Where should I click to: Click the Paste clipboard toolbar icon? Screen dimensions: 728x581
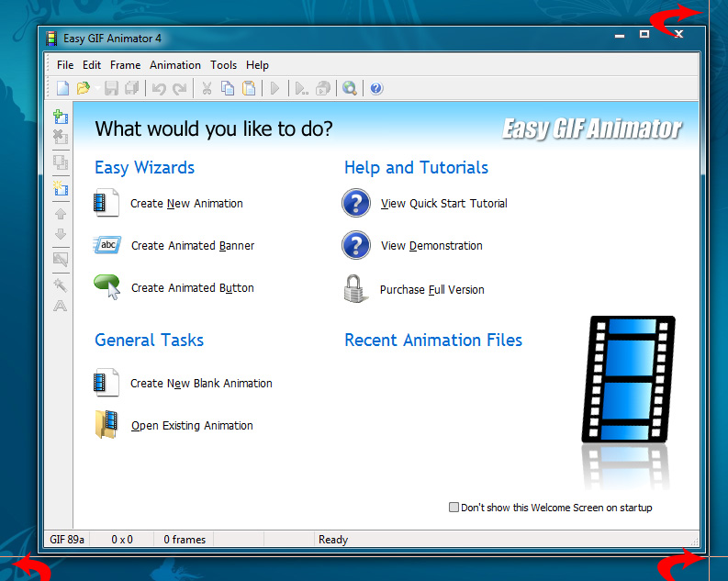(249, 88)
